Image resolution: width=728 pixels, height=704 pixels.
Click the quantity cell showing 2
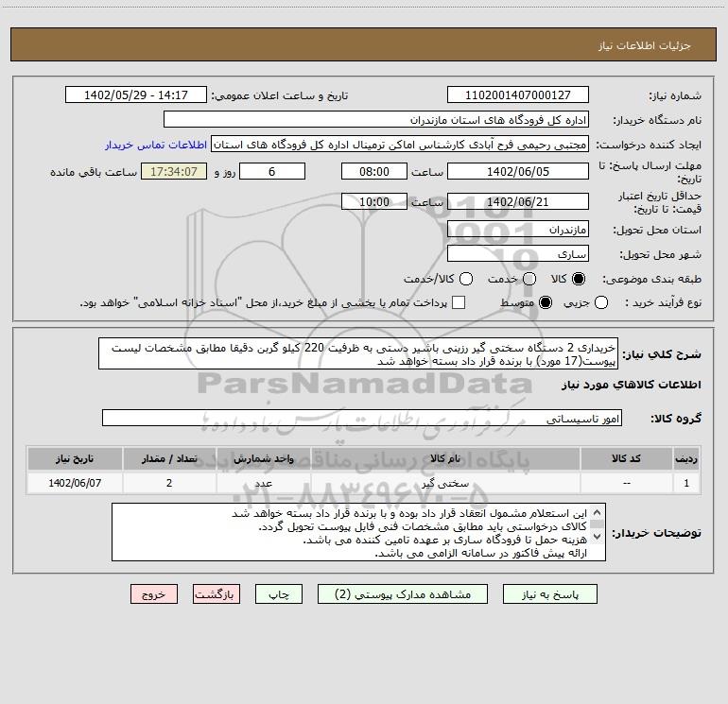169,483
